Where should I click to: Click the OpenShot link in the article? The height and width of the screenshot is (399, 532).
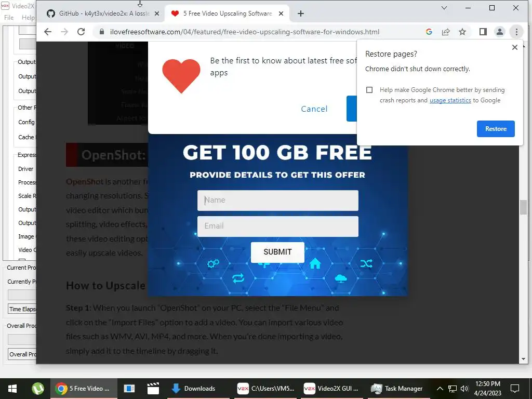[x=85, y=182]
